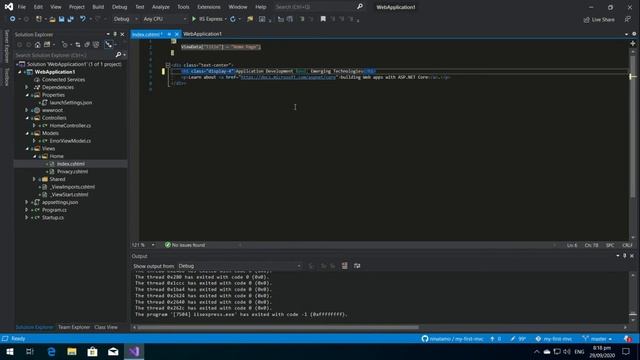Viewport: 640px width, 360px height.
Task: Click the Clear All icon in Output panel
Action: pos(344,266)
